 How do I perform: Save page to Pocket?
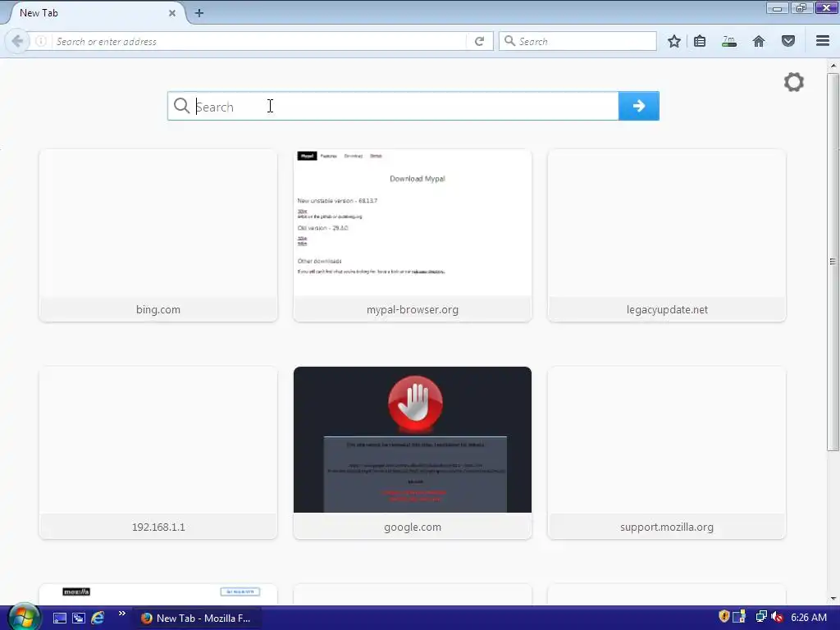click(x=788, y=41)
